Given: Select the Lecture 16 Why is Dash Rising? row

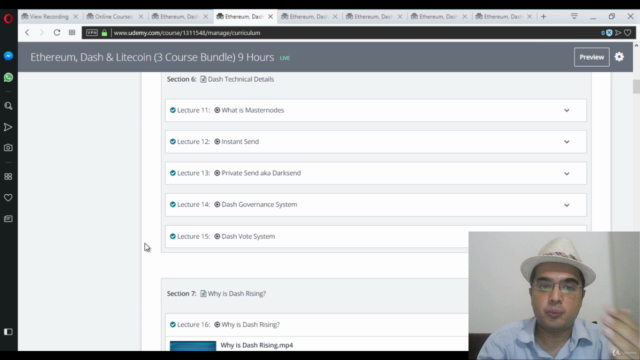Looking at the screenshot, I should [x=317, y=324].
